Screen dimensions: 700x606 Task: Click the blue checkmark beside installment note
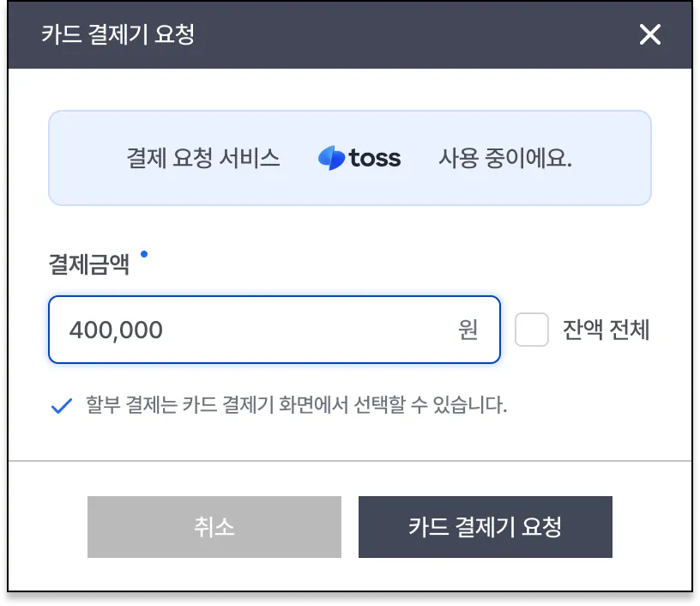click(x=61, y=406)
